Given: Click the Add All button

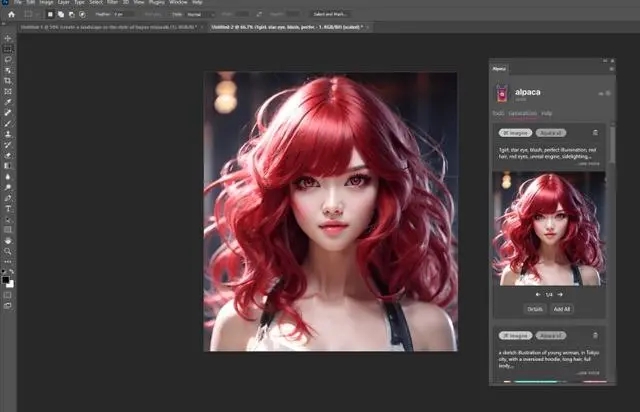Looking at the screenshot, I should pyautogui.click(x=562, y=309).
